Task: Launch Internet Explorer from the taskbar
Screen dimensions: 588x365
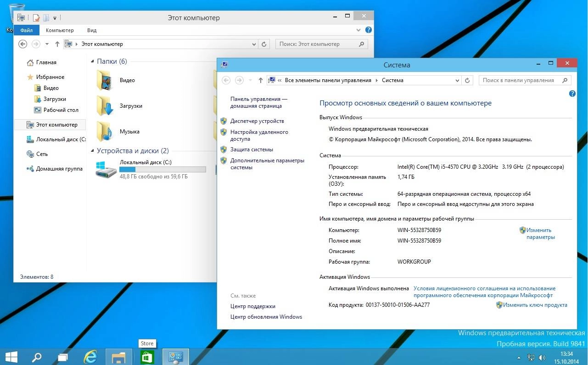Action: tap(91, 357)
